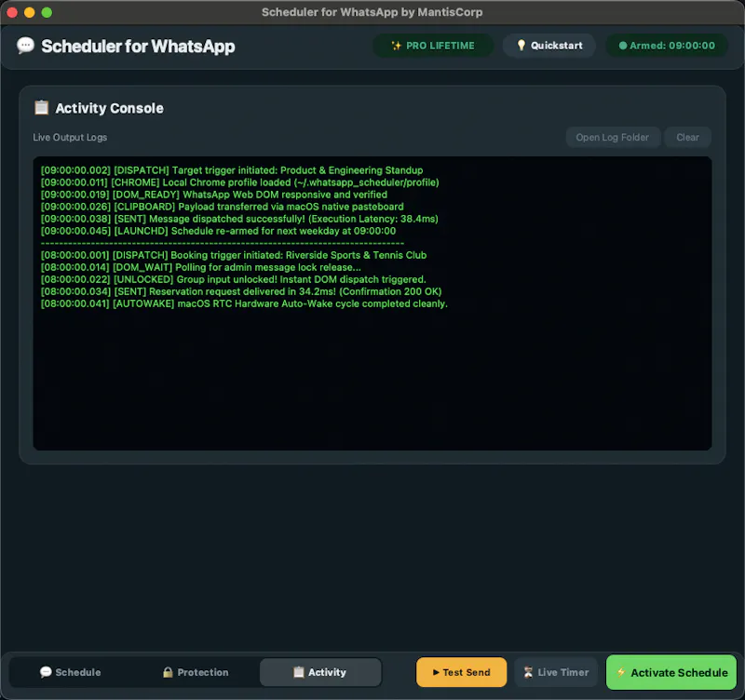This screenshot has width=745, height=700.
Task: Click the sparkles icon in PRO LIFETIME badge
Action: point(396,46)
